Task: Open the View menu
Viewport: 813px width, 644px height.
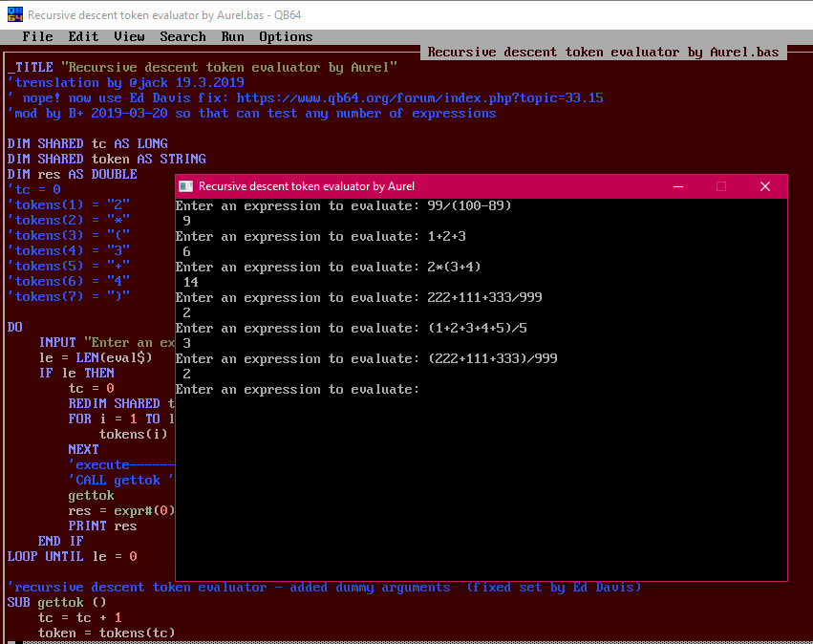Action: (129, 37)
